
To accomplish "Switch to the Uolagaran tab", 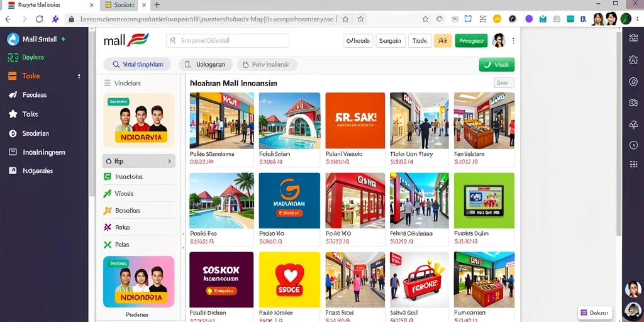I will [206, 65].
